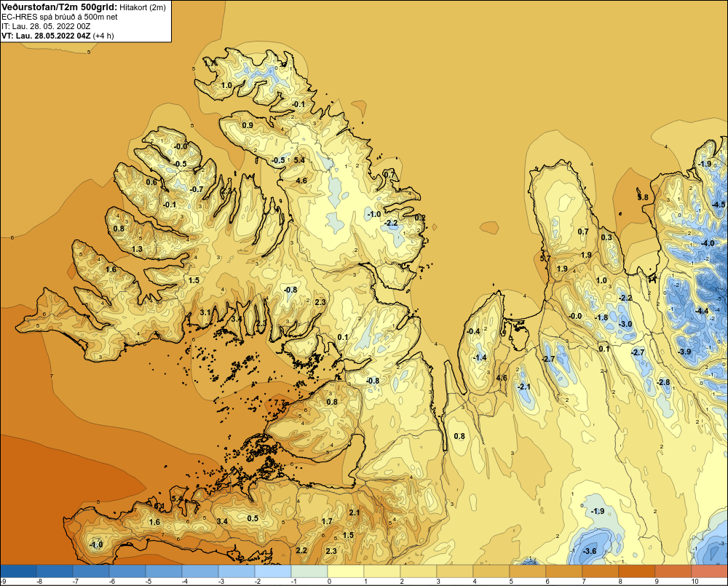Click the -0.4 temperature value on the map
Image resolution: width=728 pixels, height=586 pixels.
point(473,331)
